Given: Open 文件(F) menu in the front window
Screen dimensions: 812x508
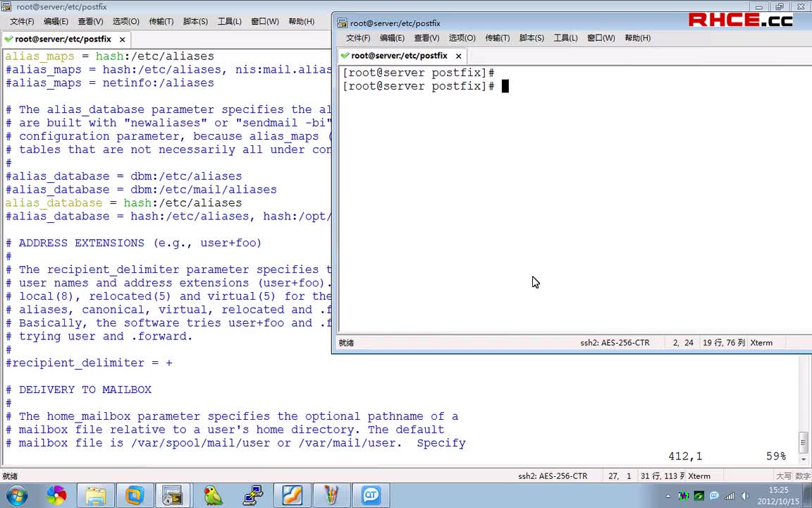Looking at the screenshot, I should point(358,38).
